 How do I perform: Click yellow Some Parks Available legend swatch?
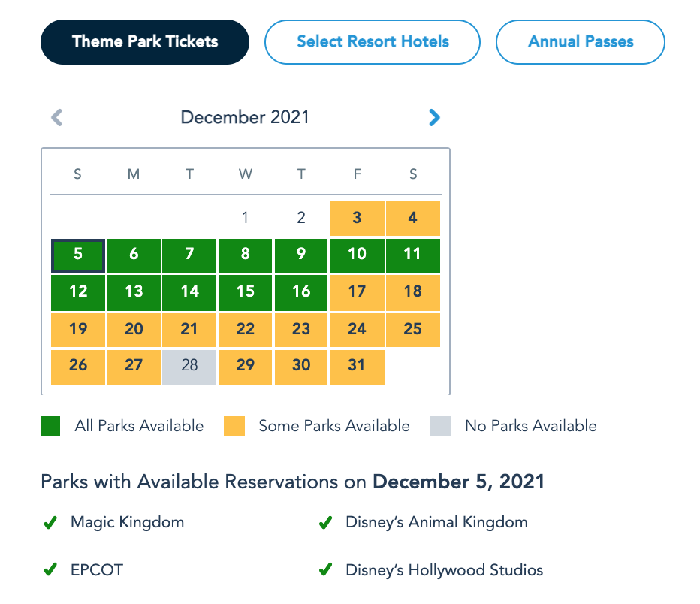[234, 427]
